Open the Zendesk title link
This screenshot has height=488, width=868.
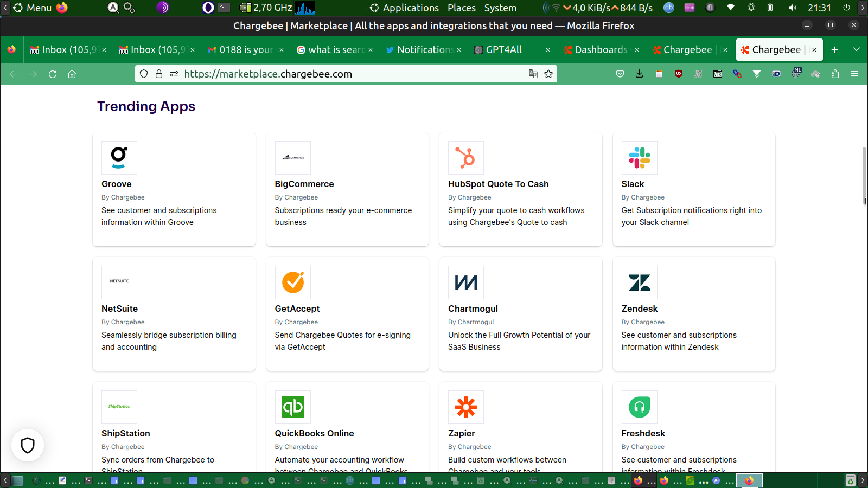point(640,309)
